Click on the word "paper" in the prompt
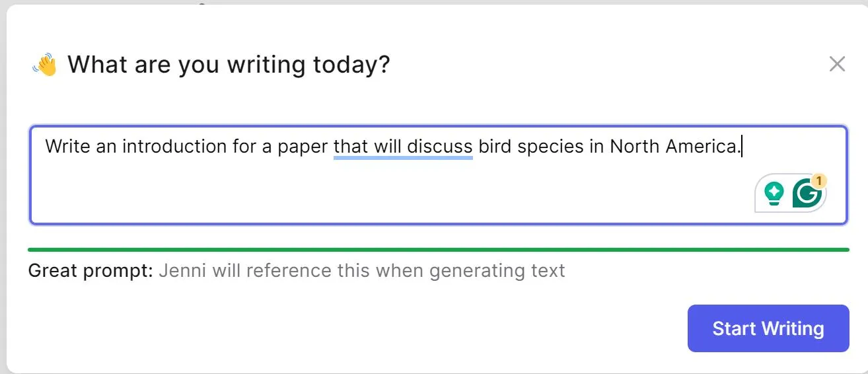The height and width of the screenshot is (374, 868). coord(303,146)
